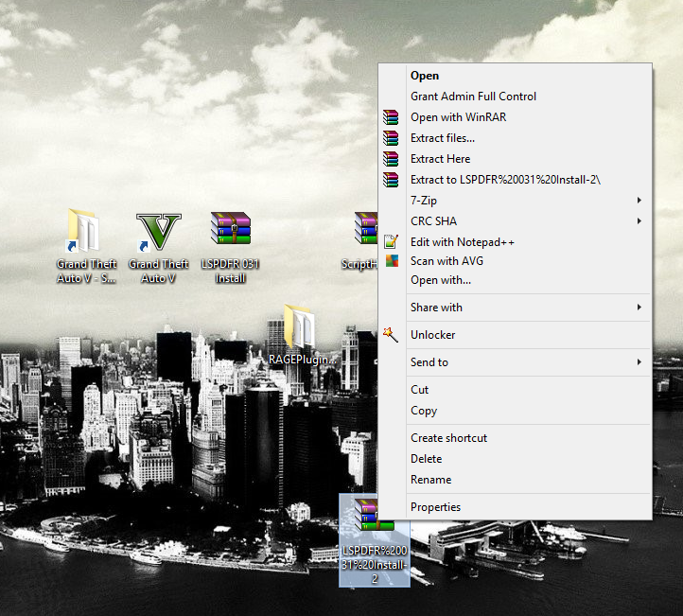Choose Extract Here option
Screen dimensions: 683x616
click(x=515, y=159)
